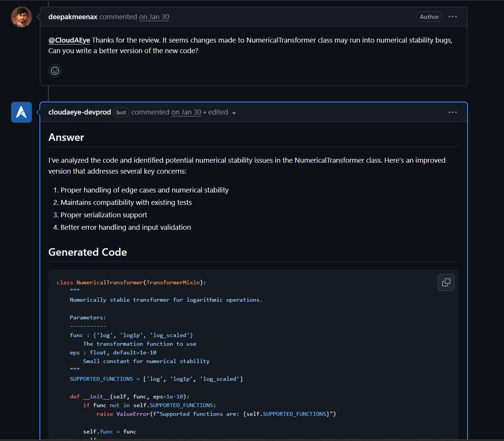Select the Answer heading text
Image resolution: width=504 pixels, height=441 pixels.
pos(66,137)
